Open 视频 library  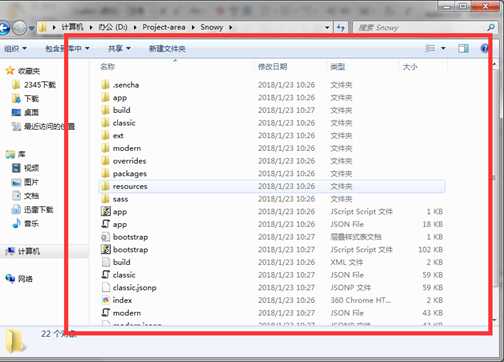(x=32, y=168)
